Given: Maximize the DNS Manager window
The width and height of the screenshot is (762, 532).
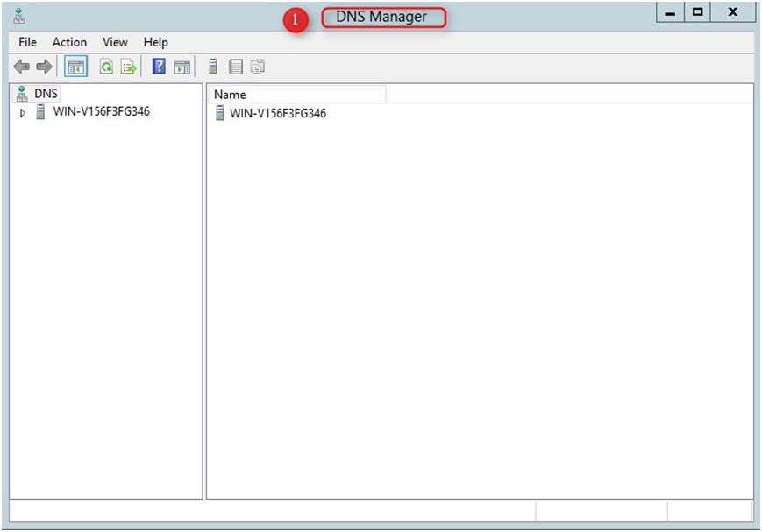Looking at the screenshot, I should point(697,12).
